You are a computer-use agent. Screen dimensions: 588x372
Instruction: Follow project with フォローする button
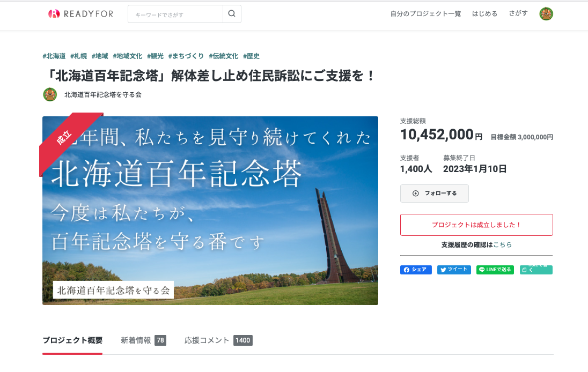click(435, 194)
